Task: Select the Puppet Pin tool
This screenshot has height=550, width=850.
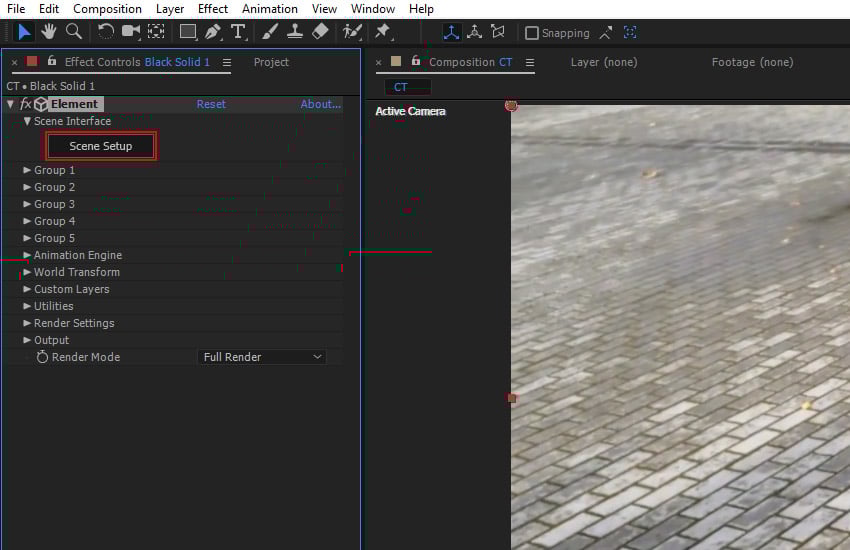Action: click(x=382, y=32)
